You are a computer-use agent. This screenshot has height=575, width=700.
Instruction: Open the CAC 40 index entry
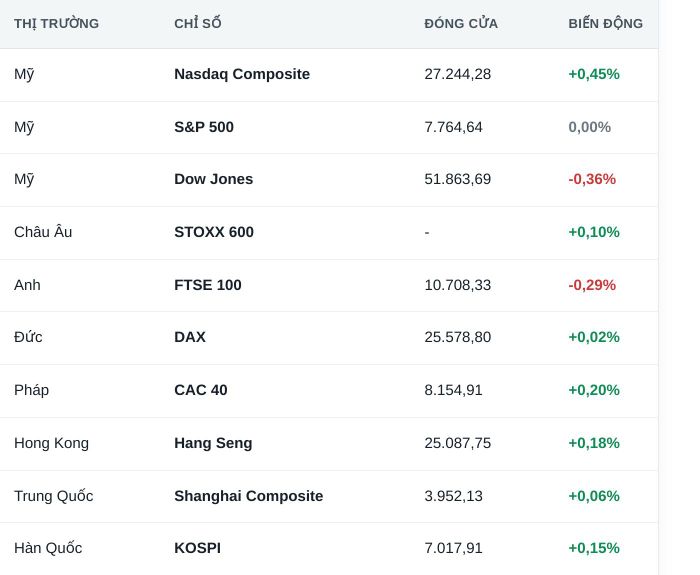point(200,390)
